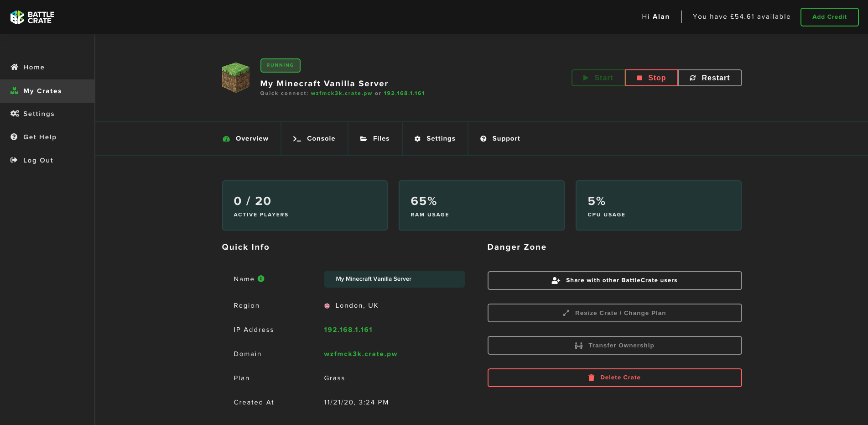
Task: Select Log Out in the sidebar
Action: tap(47, 160)
